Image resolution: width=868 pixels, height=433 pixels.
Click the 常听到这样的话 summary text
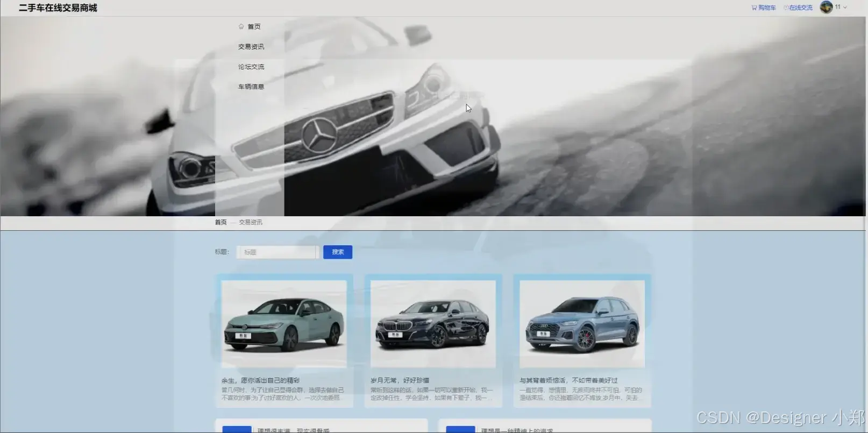pyautogui.click(x=431, y=394)
